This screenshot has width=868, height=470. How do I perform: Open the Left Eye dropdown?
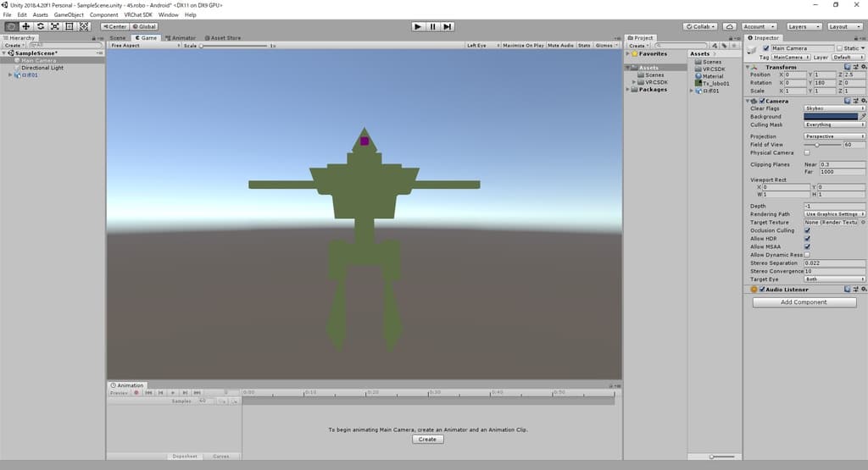pos(482,46)
